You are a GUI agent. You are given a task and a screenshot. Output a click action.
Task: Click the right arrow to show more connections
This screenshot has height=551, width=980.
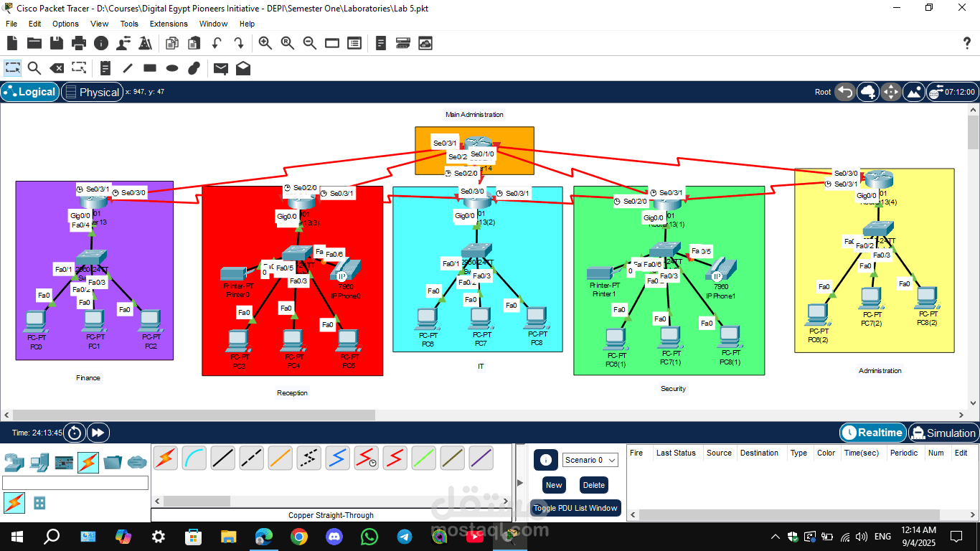[x=507, y=502]
